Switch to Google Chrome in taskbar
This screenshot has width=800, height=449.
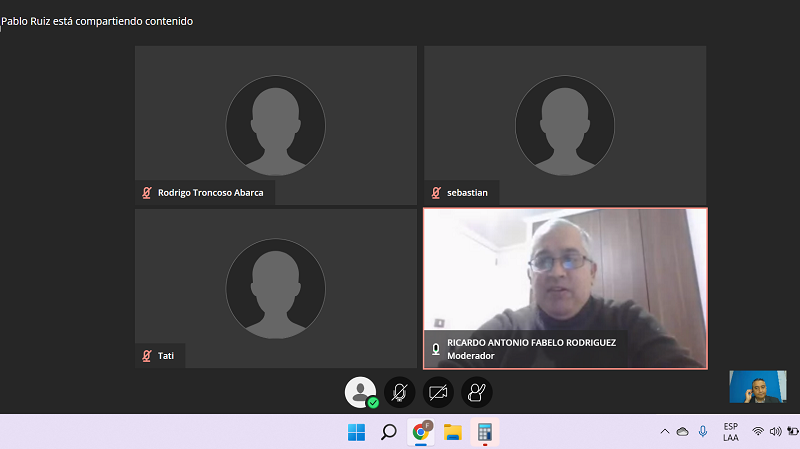point(421,432)
